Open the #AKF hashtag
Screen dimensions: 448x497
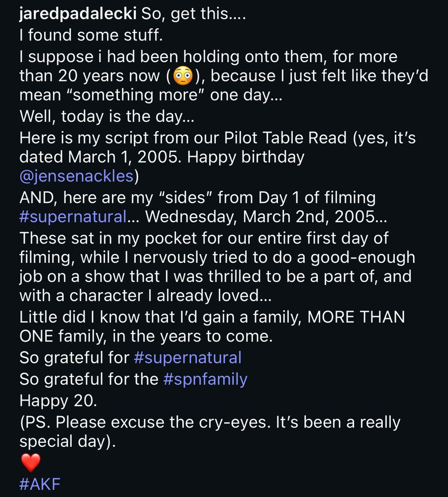(40, 485)
